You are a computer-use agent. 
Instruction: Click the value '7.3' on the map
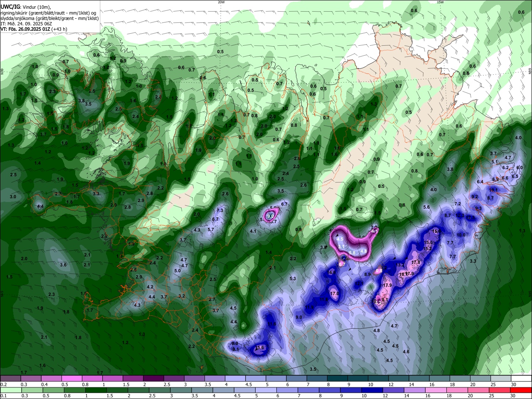point(220,210)
